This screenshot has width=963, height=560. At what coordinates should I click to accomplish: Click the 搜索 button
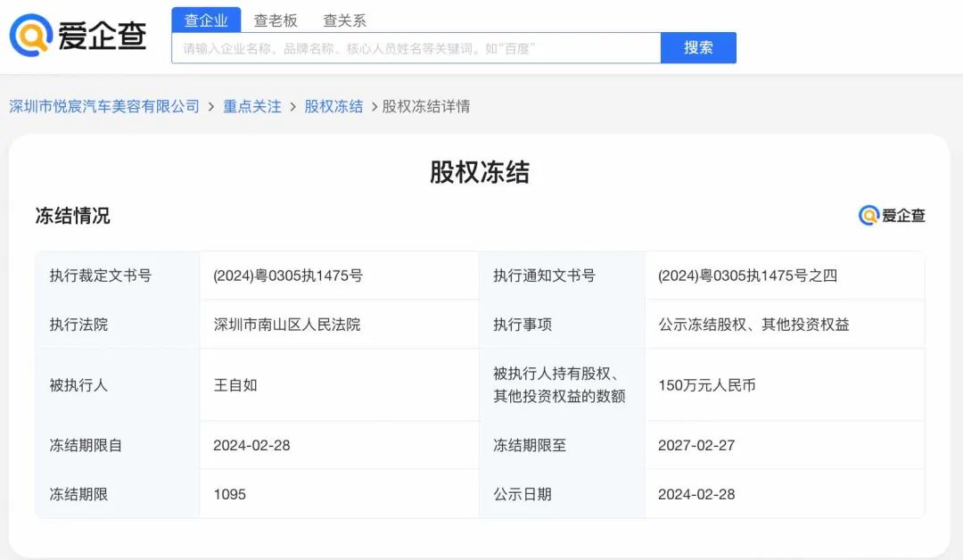pos(698,48)
